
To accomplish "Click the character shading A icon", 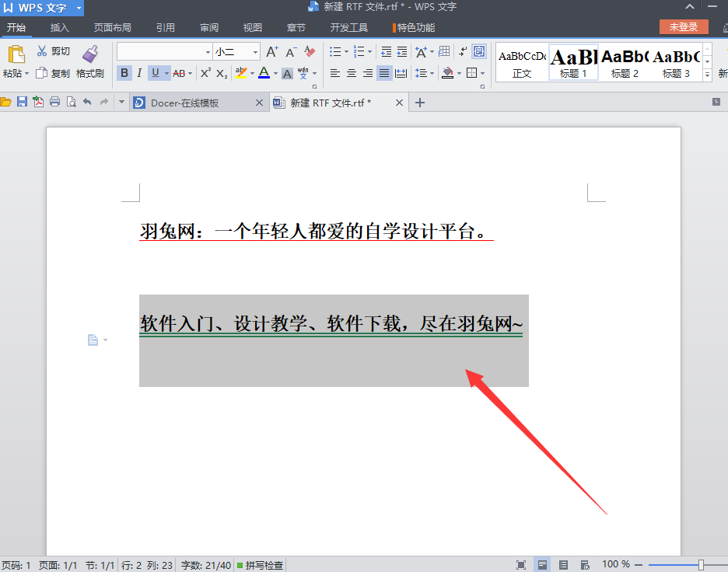I will [288, 73].
